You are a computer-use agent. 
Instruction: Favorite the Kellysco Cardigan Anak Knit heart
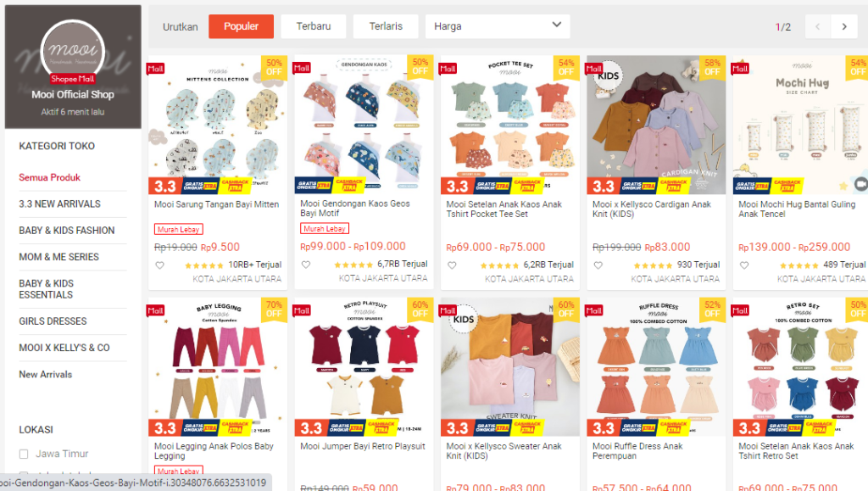pos(598,265)
